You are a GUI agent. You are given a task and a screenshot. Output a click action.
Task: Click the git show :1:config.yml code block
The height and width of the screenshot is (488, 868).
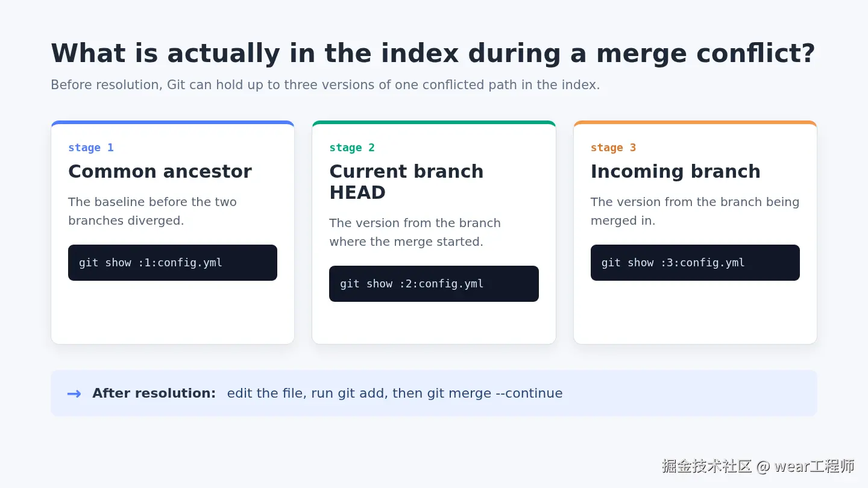click(x=172, y=263)
